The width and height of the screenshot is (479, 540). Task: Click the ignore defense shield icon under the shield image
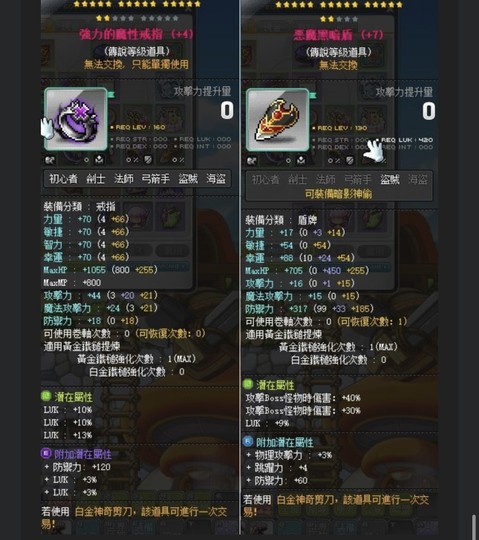tap(350, 160)
